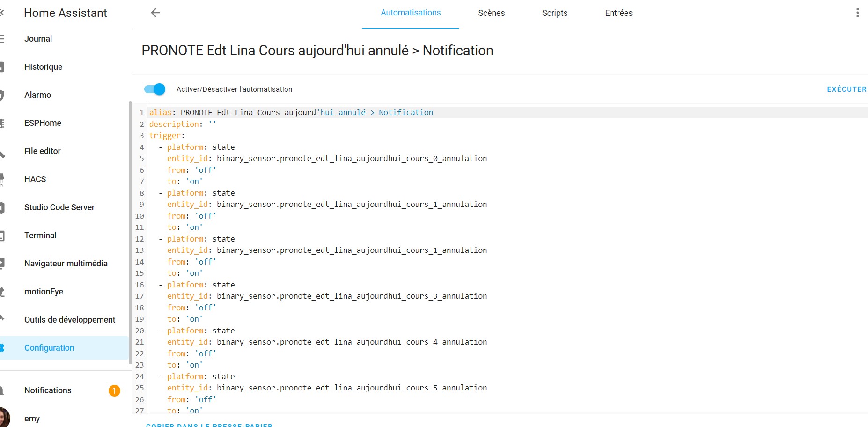
Task: Click "from: 'off'" on line 6
Action: point(192,170)
